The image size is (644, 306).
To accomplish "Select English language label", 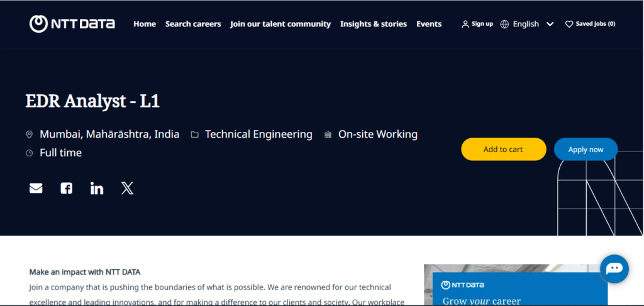I will pyautogui.click(x=526, y=25).
